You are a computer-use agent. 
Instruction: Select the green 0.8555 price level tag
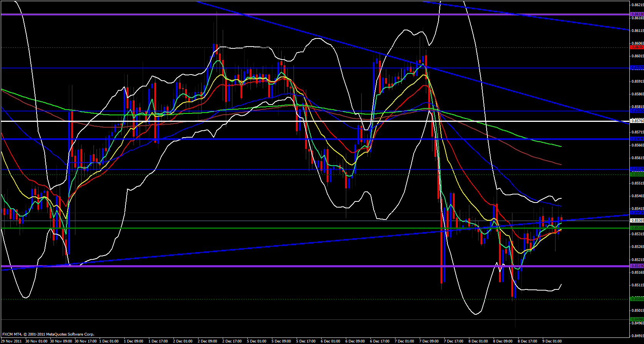[637, 174]
